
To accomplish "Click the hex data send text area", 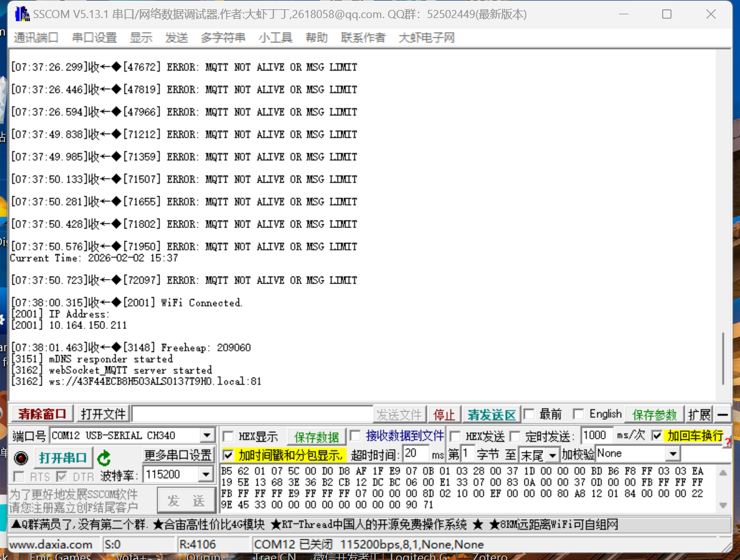I will 468,488.
